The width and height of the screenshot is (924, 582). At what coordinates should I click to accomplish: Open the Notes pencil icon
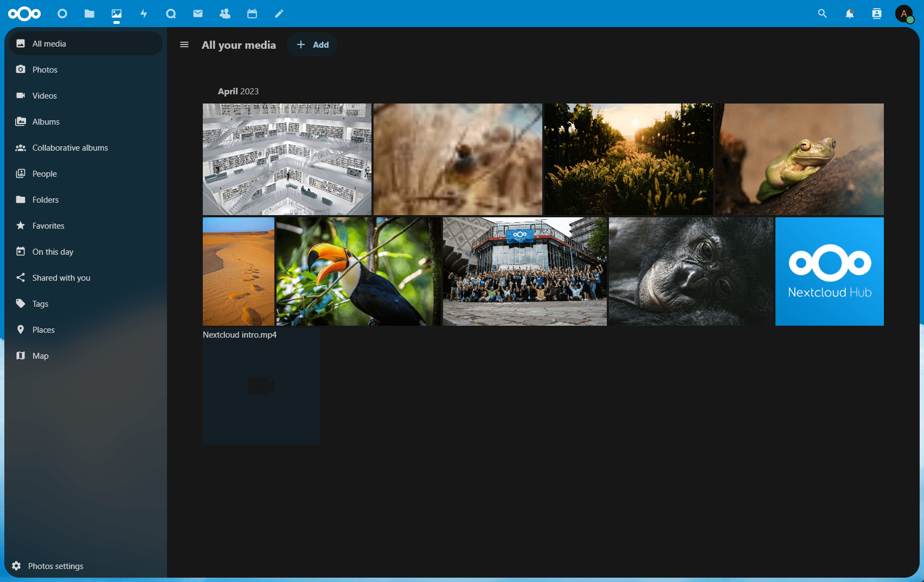coord(279,14)
